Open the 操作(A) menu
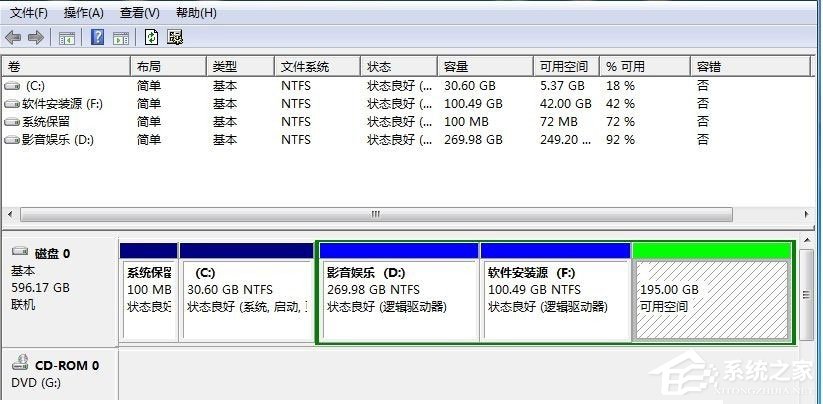The height and width of the screenshot is (404, 823). (x=83, y=13)
